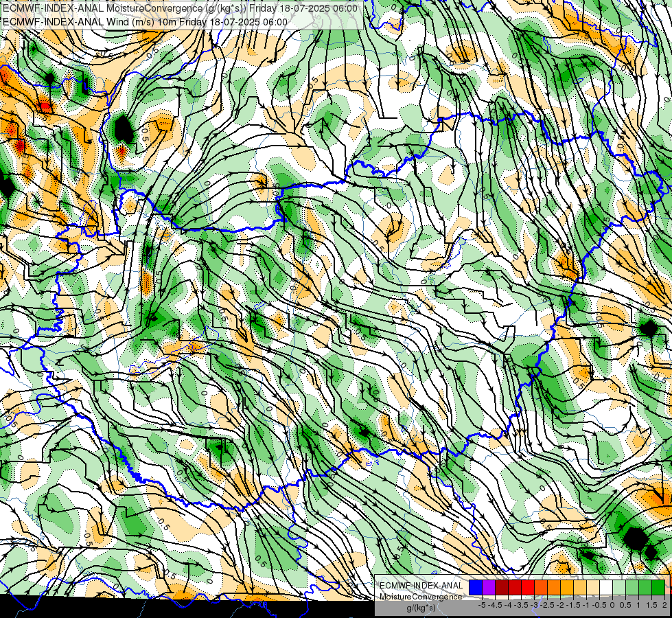Viewport: 672px width, 618px height.
Task: Click the -5 tick label on the legend
Action: [483, 605]
